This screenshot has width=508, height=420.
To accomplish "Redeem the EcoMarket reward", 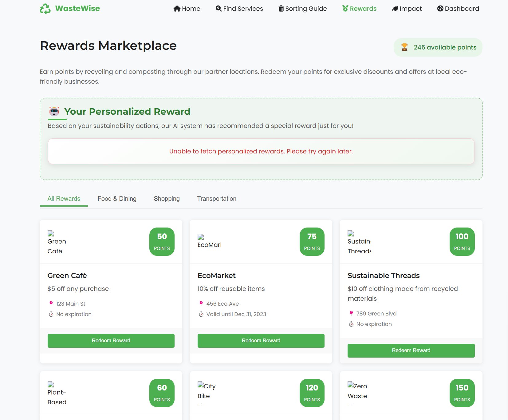I will pyautogui.click(x=261, y=341).
